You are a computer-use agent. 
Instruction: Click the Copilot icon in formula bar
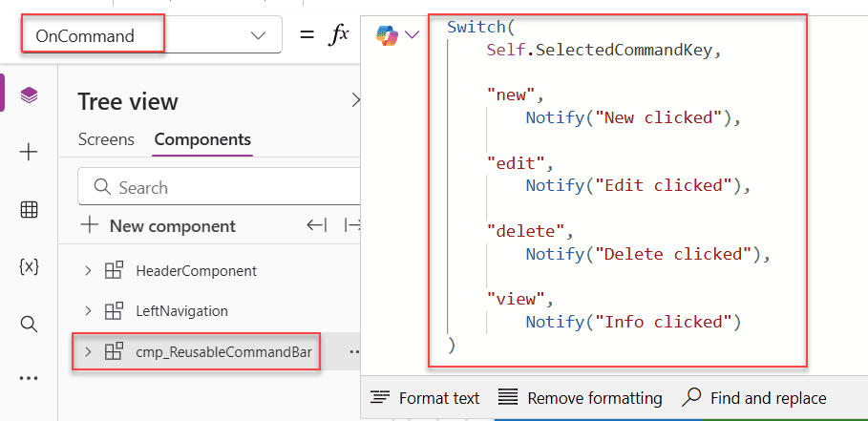click(x=388, y=35)
